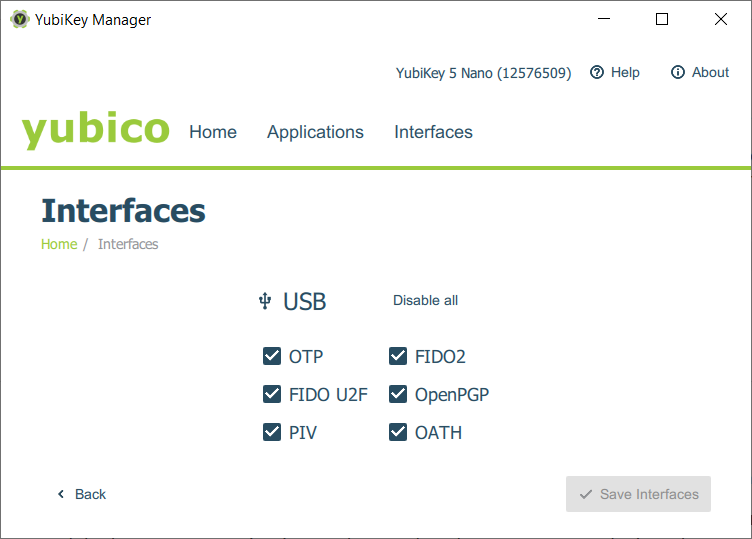
Task: Disable the FIDO U2F interface checkbox
Action: [x=272, y=395]
